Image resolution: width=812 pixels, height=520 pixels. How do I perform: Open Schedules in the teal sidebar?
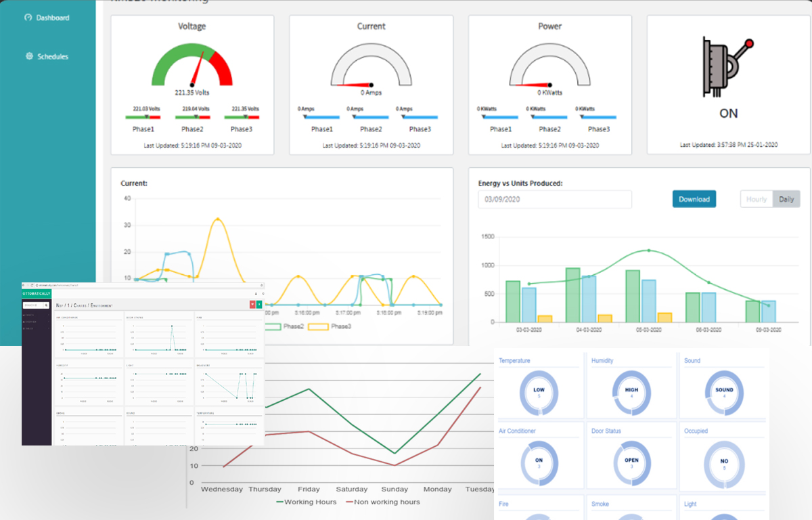[47, 56]
